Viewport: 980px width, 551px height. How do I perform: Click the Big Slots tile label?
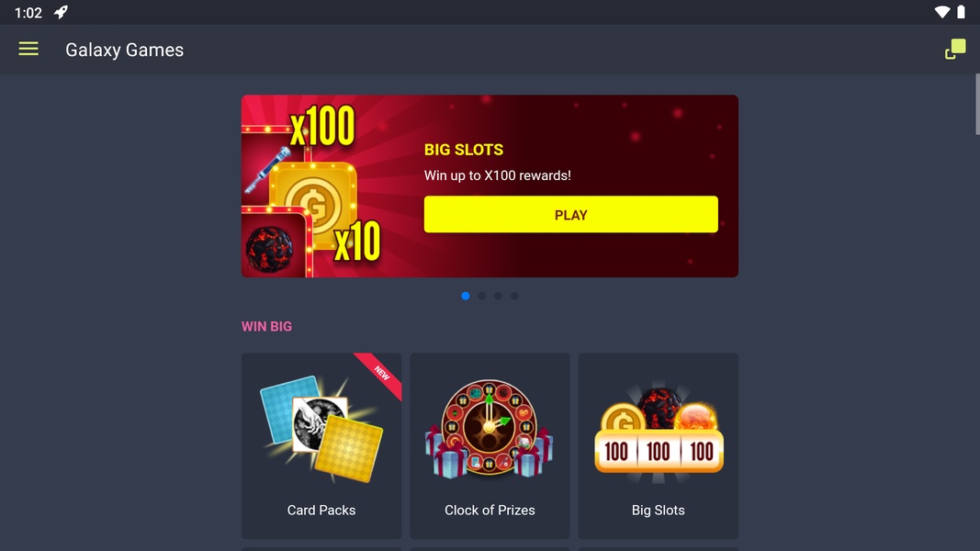coord(659,510)
